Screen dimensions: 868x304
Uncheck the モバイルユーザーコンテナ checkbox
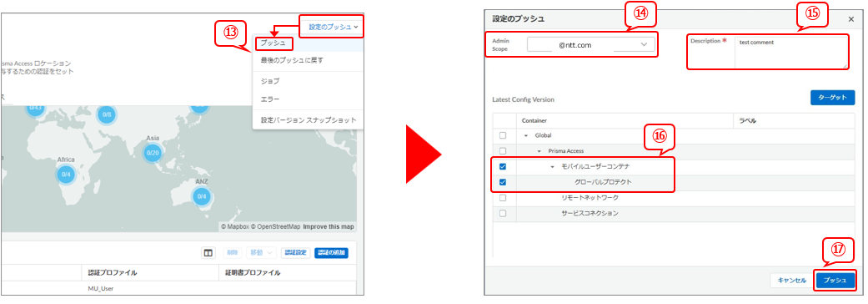[x=503, y=166]
